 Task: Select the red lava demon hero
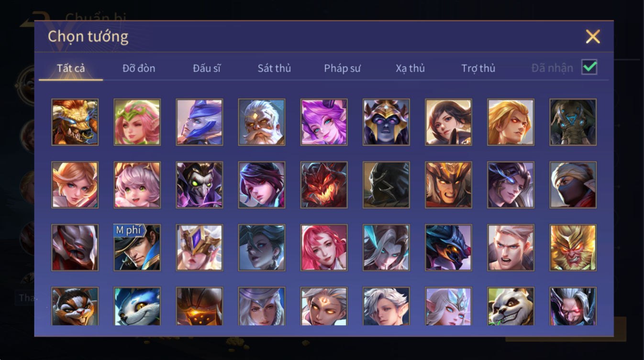(324, 185)
